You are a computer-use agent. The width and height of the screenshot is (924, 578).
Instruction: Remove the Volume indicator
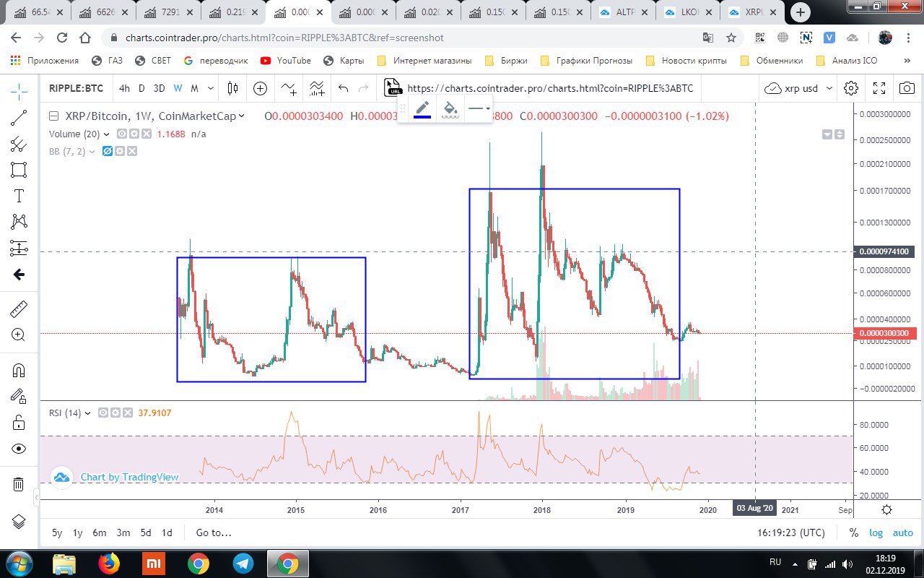coord(147,134)
